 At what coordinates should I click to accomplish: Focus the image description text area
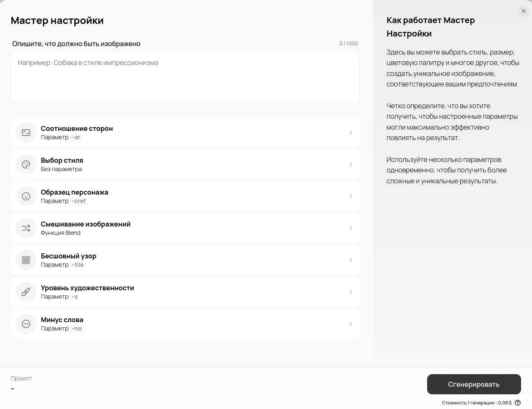[185, 77]
